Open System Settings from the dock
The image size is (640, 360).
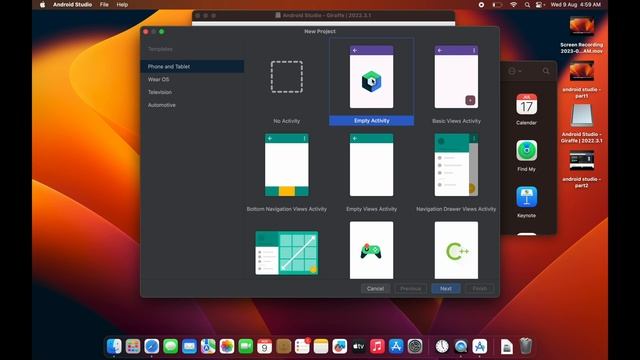coord(415,346)
